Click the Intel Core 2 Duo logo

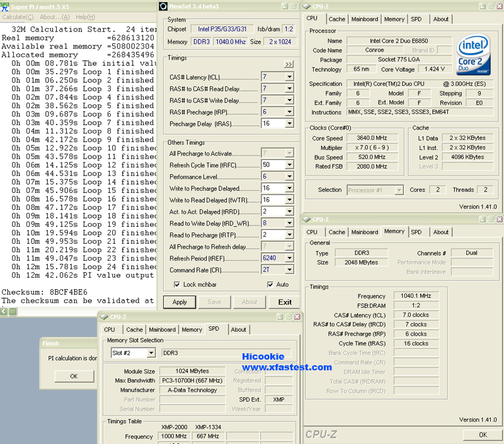[x=474, y=55]
